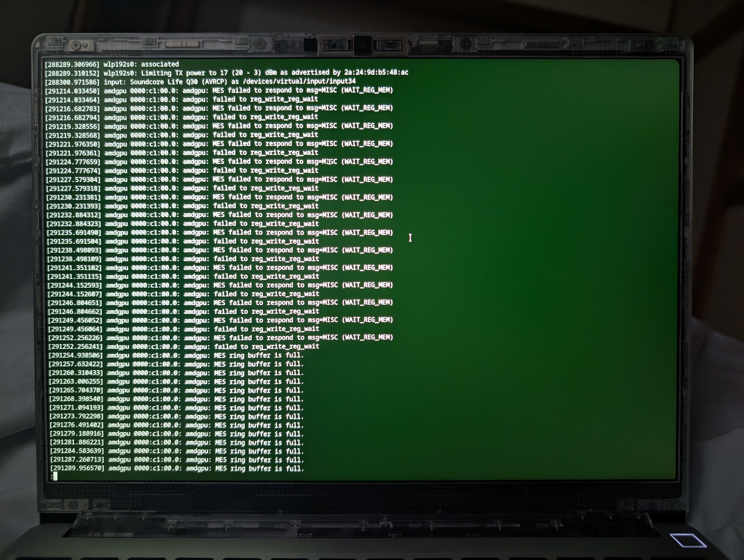Click timestamp [291263.006255]

point(76,382)
